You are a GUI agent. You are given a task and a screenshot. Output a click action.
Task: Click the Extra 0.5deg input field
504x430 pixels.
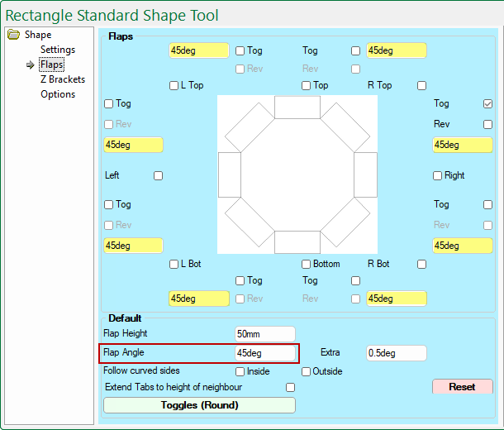[x=396, y=353]
